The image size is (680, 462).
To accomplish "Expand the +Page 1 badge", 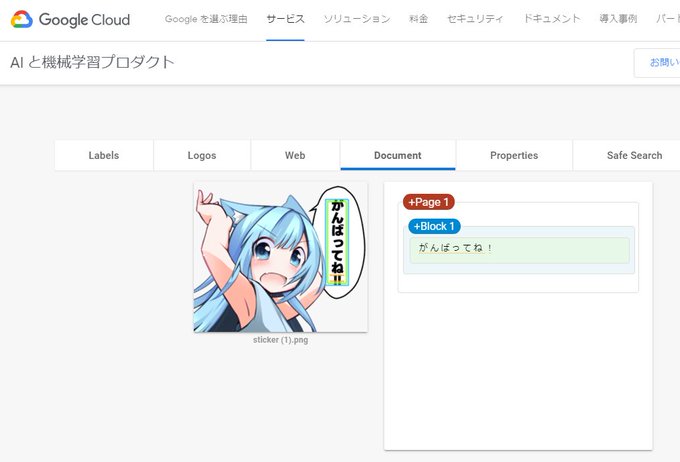I will point(428,202).
